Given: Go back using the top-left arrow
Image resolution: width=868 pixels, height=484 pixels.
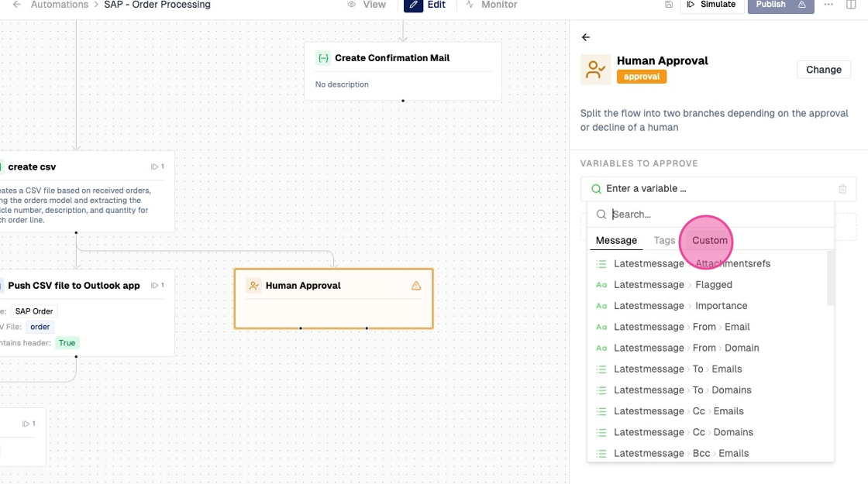Looking at the screenshot, I should (16, 5).
